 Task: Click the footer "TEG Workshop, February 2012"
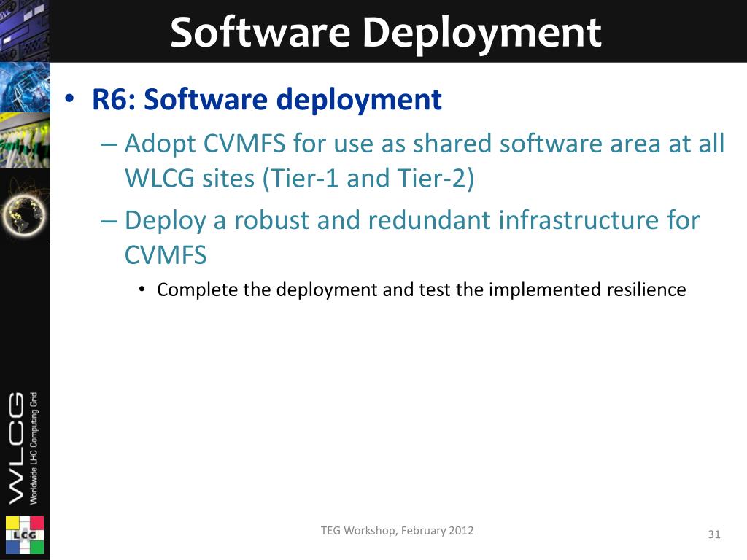(397, 531)
